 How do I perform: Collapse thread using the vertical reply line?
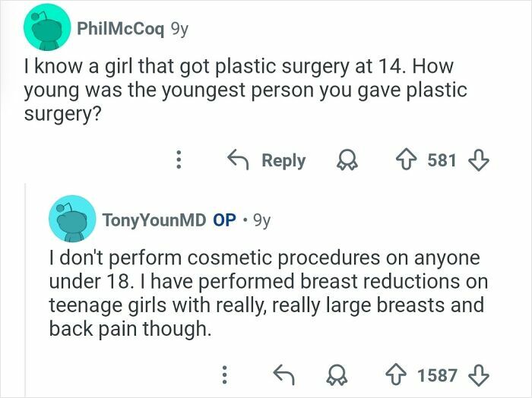[x=25, y=289]
